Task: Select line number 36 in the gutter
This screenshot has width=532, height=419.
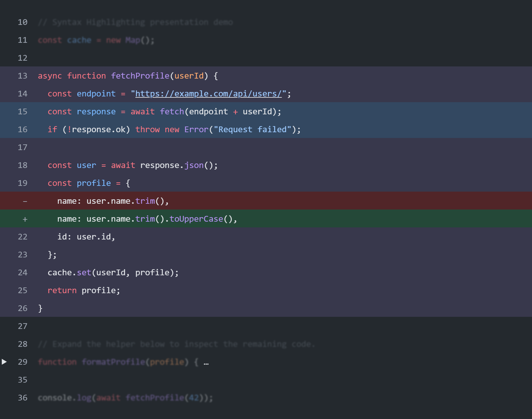Action: (x=23, y=398)
